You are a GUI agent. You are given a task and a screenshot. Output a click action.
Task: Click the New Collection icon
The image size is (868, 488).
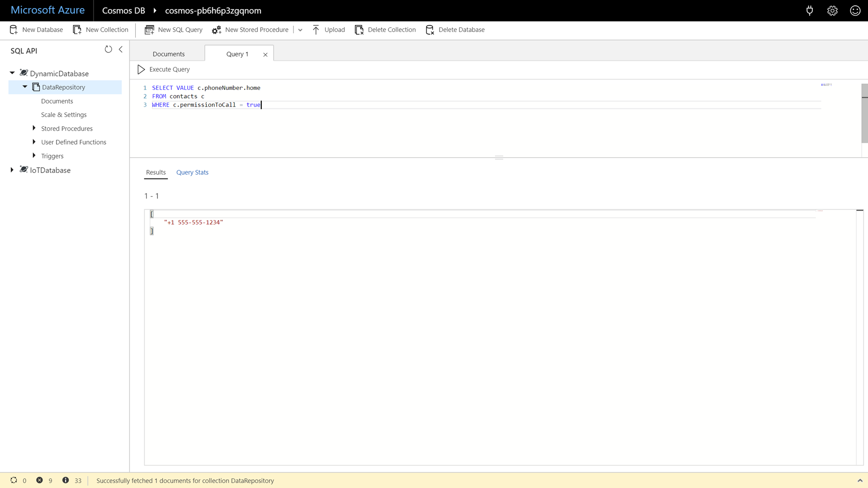coord(77,30)
